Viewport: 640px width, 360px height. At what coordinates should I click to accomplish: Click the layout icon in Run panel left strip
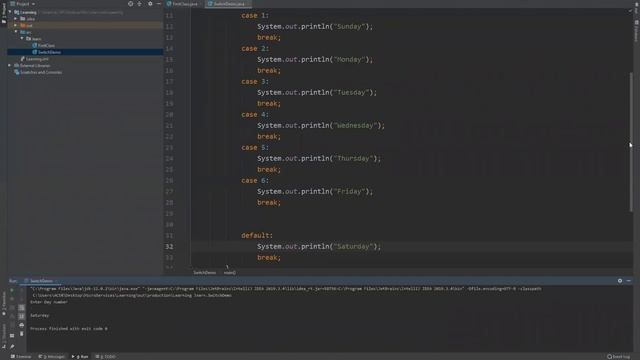click(x=12, y=335)
